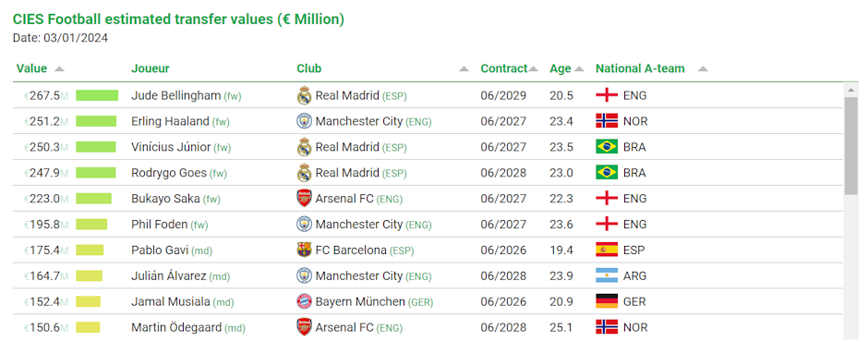Open Jude Bellingham player name
The height and width of the screenshot is (342, 868).
pyautogui.click(x=176, y=95)
